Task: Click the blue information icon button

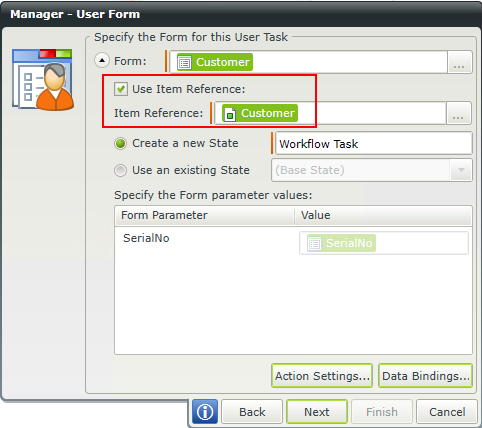Action: point(205,412)
